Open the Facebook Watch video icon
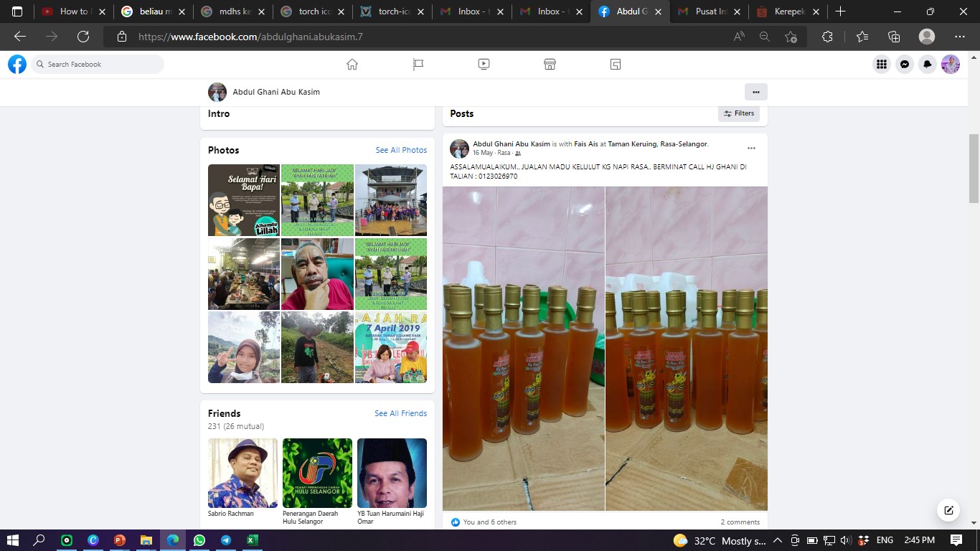Image resolution: width=980 pixels, height=551 pixels. 484,64
